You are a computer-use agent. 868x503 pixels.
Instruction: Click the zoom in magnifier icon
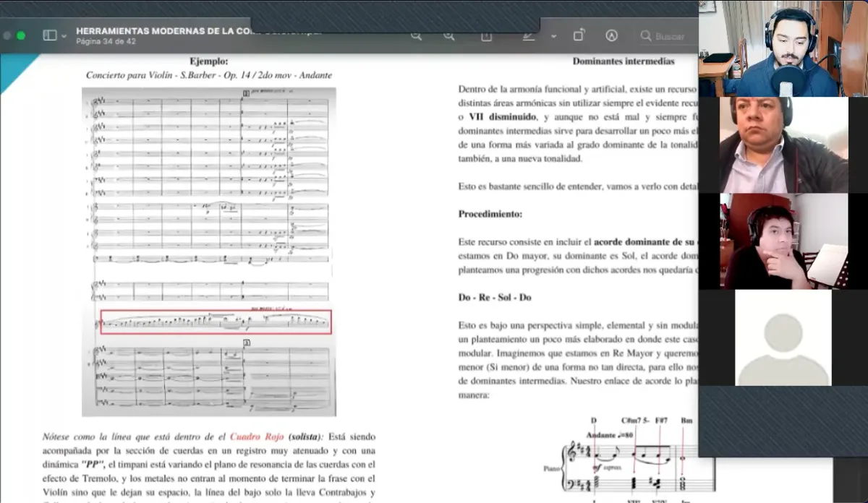pyautogui.click(x=449, y=35)
